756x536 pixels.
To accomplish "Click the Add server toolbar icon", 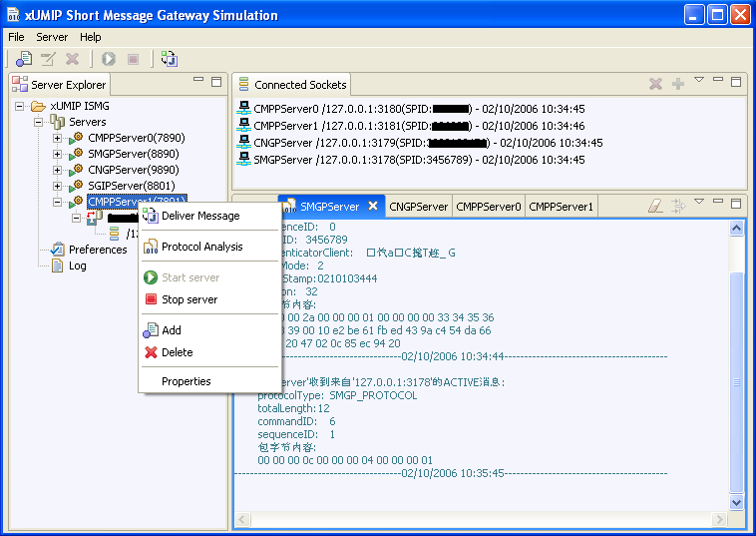I will [x=24, y=59].
